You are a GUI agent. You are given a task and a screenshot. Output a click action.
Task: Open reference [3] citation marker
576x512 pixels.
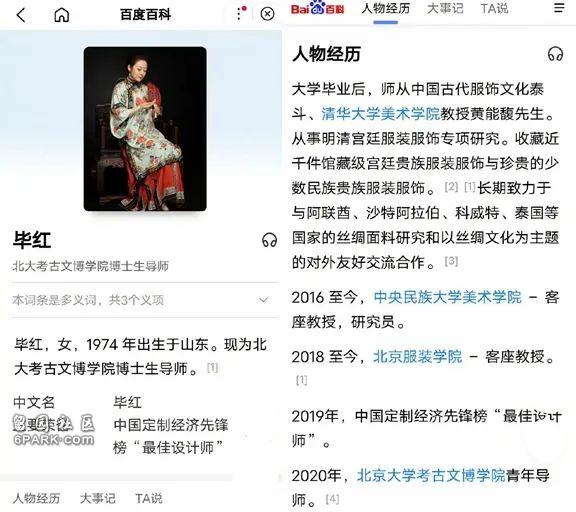451,261
